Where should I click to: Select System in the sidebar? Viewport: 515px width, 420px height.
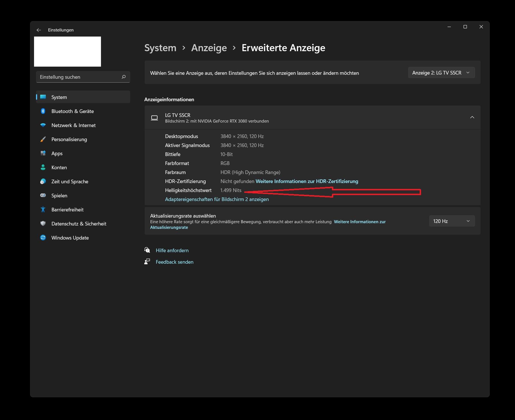click(x=83, y=97)
